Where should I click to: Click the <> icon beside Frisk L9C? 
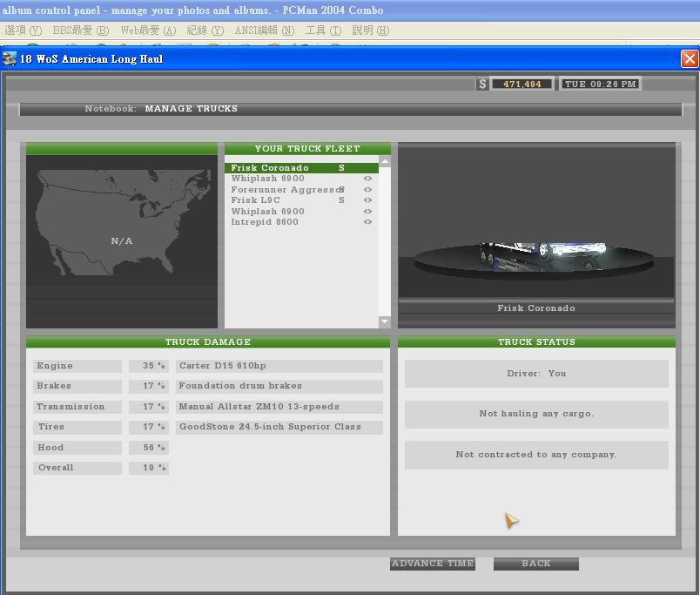[x=367, y=200]
